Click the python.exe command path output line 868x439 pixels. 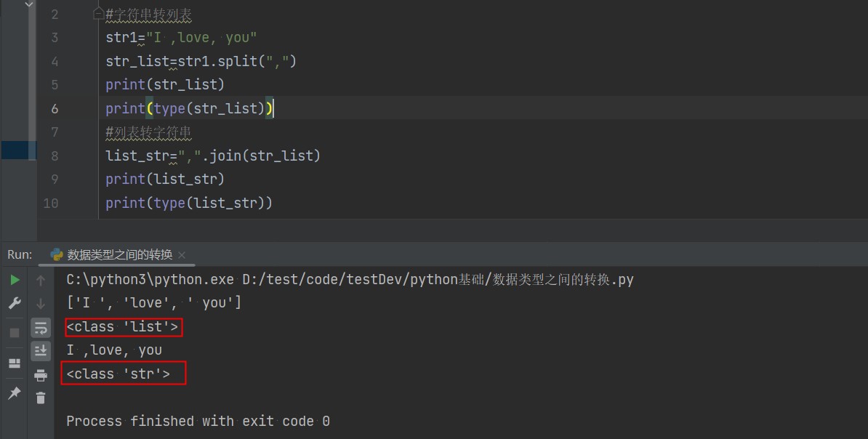(x=350, y=280)
